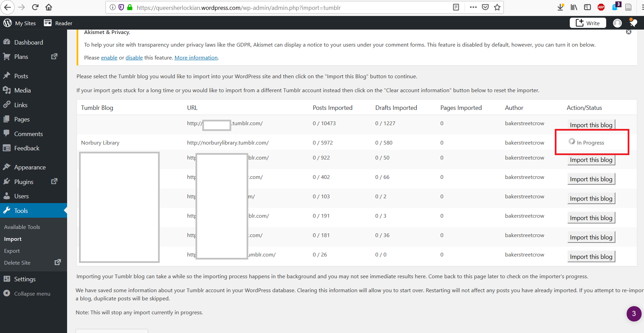
Task: Open site information circle icon in address bar
Action: click(113, 7)
